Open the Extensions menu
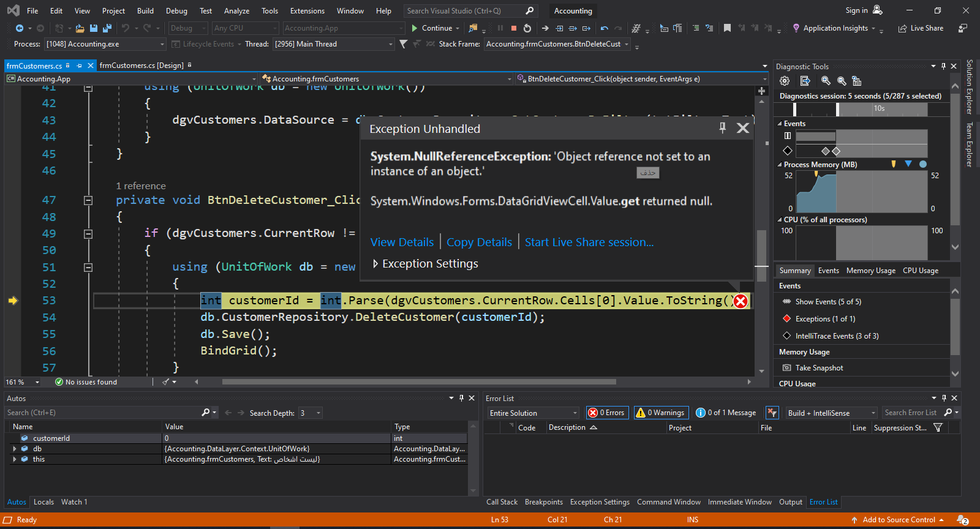This screenshot has height=529, width=980. point(307,11)
